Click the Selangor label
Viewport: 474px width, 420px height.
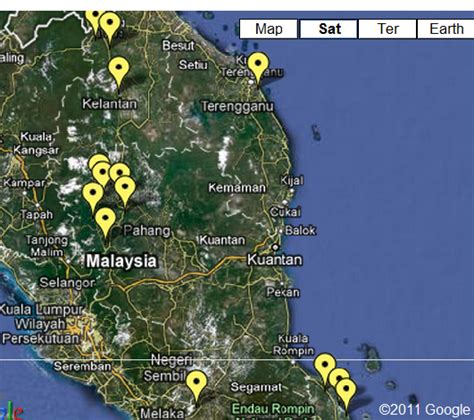pos(67,283)
